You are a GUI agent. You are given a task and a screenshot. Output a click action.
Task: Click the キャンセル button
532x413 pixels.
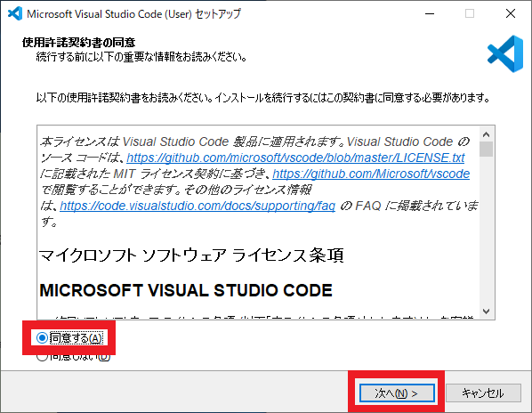click(x=483, y=393)
